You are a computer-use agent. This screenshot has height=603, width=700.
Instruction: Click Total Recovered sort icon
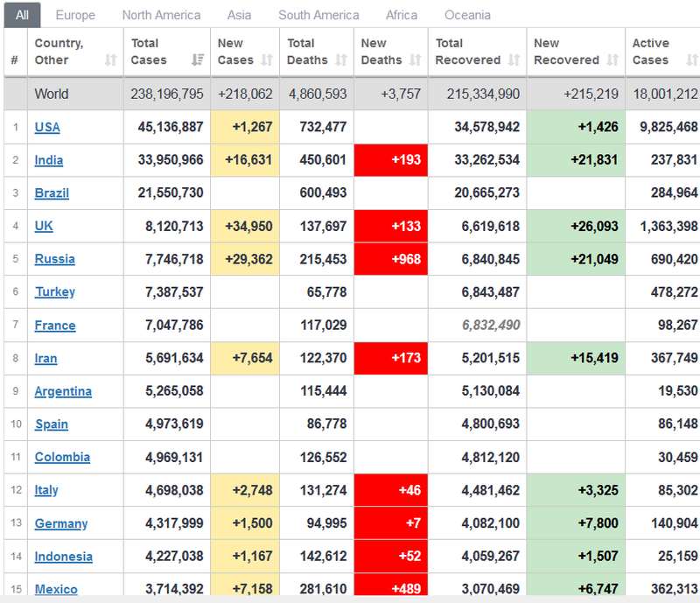click(x=513, y=60)
